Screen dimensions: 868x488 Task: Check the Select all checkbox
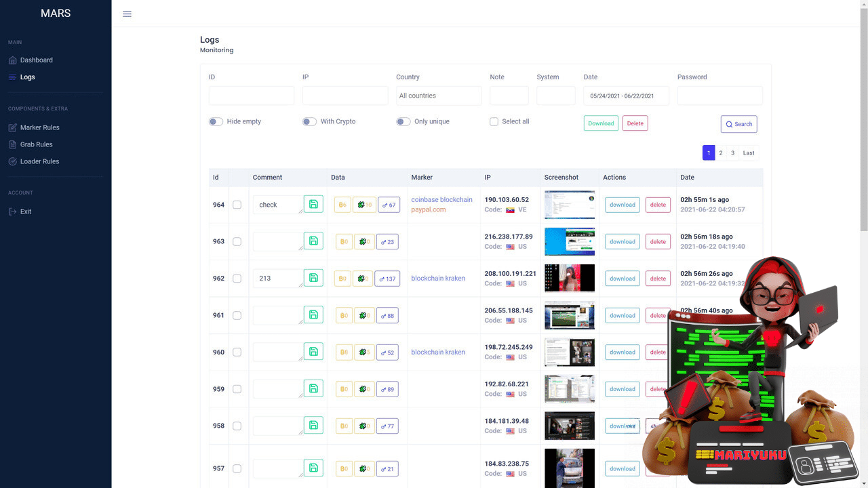tap(494, 122)
